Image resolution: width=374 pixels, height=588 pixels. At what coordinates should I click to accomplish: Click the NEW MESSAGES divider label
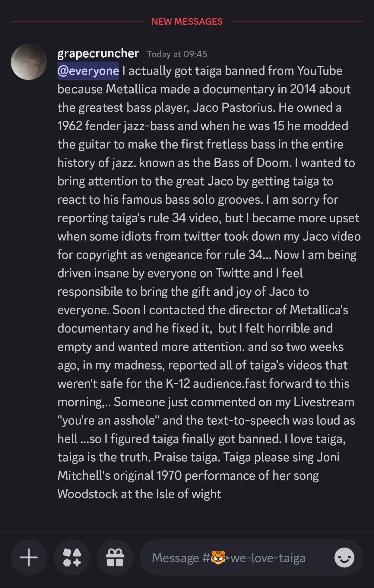click(187, 21)
